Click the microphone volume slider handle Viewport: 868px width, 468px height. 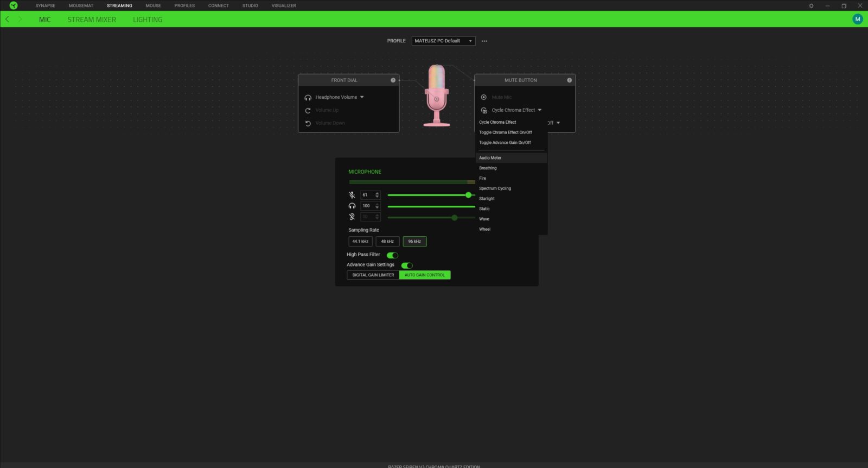click(468, 195)
